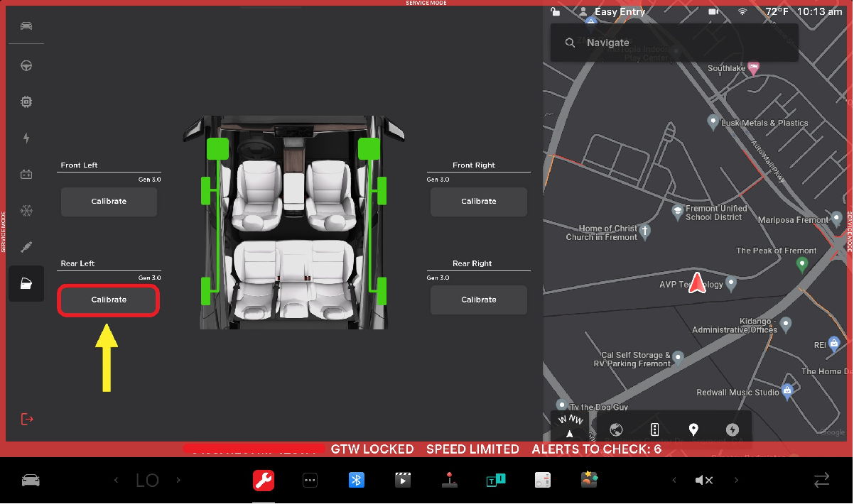Toggle the traffic light map overlay
The width and height of the screenshot is (854, 504).
655,429
